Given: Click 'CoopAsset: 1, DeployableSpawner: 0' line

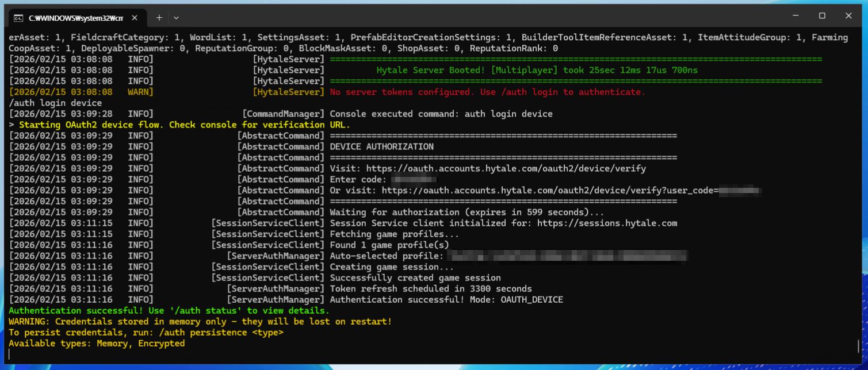Looking at the screenshot, I should click(x=284, y=49).
